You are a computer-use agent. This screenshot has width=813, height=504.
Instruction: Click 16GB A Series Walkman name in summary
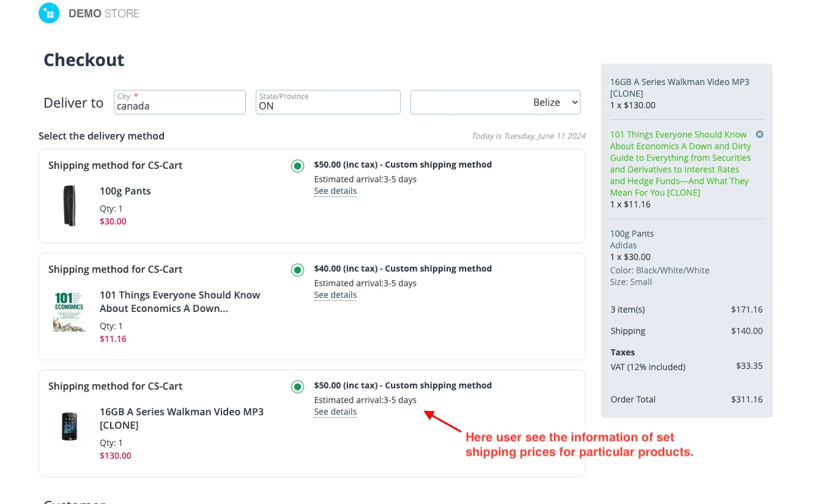coord(680,87)
